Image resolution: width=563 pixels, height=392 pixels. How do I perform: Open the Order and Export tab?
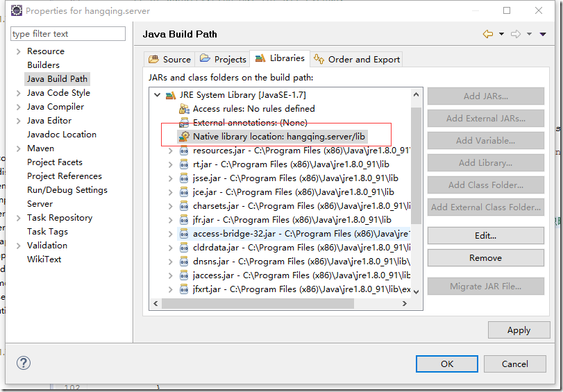tap(356, 59)
